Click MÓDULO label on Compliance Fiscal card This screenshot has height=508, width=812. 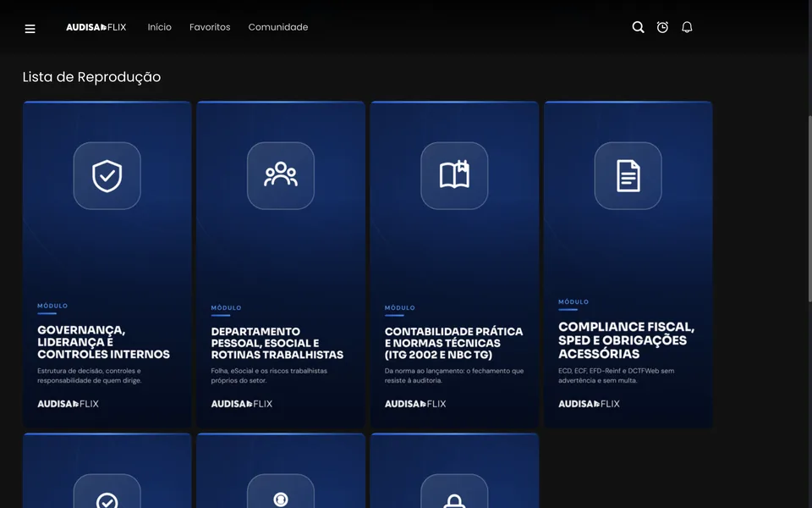pos(573,301)
